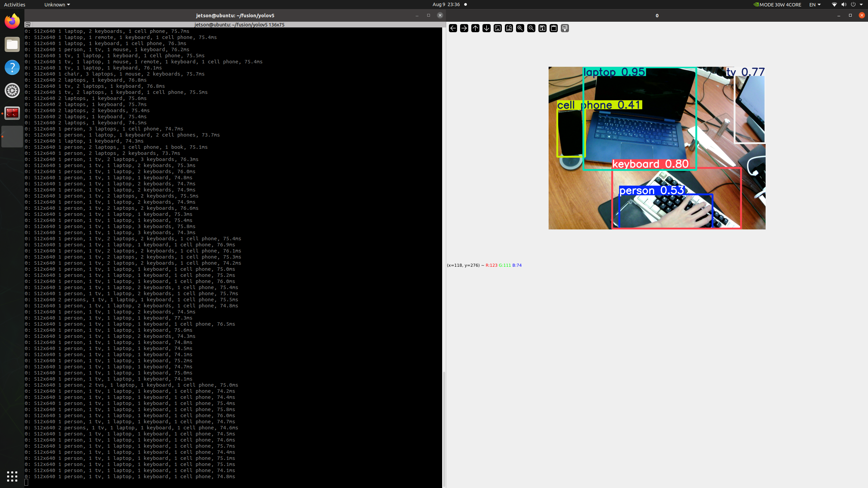
Task: Pan the image down with the down arrow tool
Action: pos(487,28)
